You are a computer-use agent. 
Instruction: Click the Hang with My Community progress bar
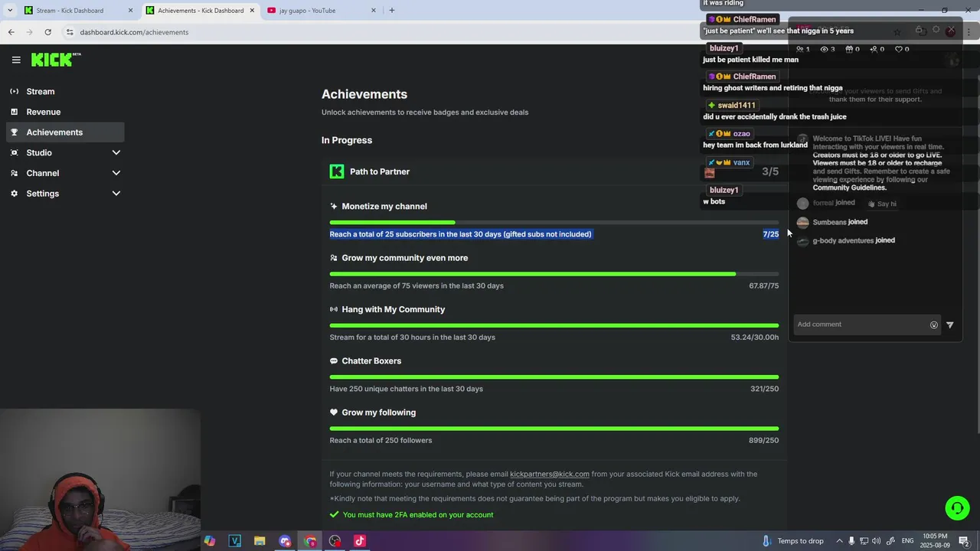(x=554, y=325)
